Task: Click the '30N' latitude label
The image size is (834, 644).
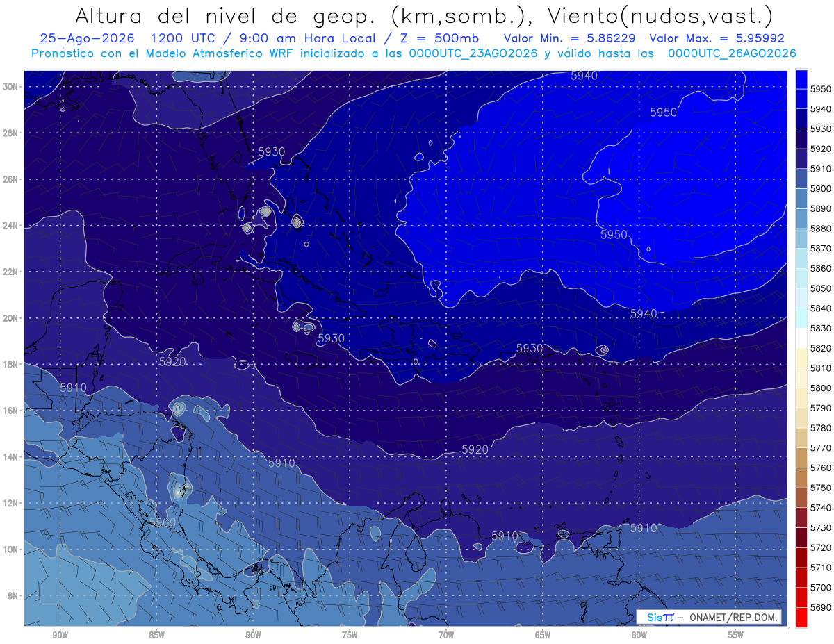Action: (x=12, y=87)
